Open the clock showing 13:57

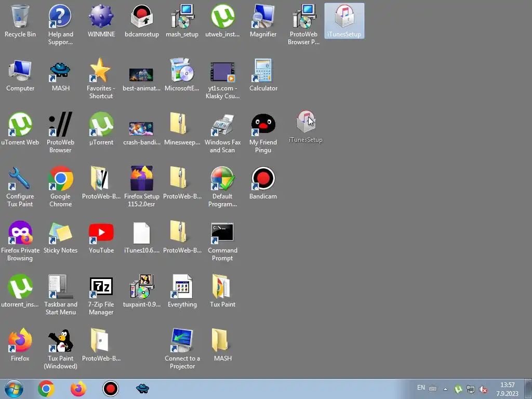tap(507, 389)
